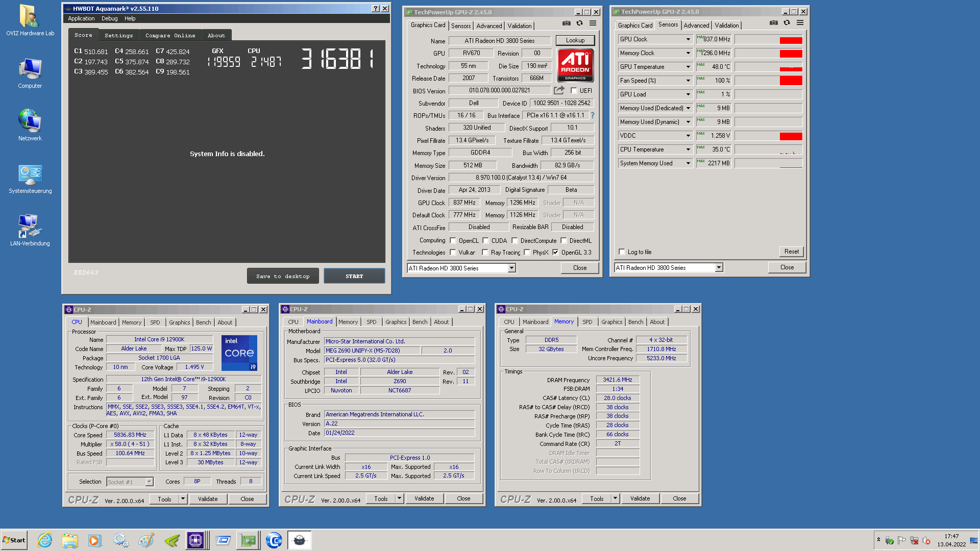
Task: Click the disconnected network tray icon
Action: 914,541
